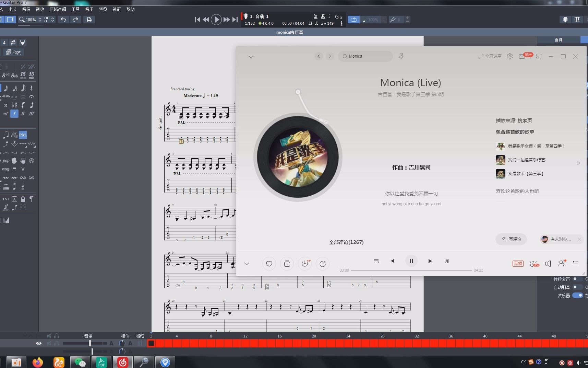This screenshot has width=588, height=368.
Task: Click the redo arrow in toolbar
Action: coord(75,20)
